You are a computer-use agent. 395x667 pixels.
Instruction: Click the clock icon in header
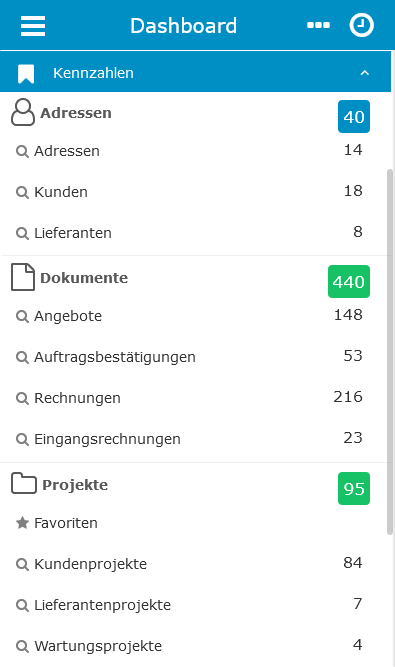(x=361, y=25)
